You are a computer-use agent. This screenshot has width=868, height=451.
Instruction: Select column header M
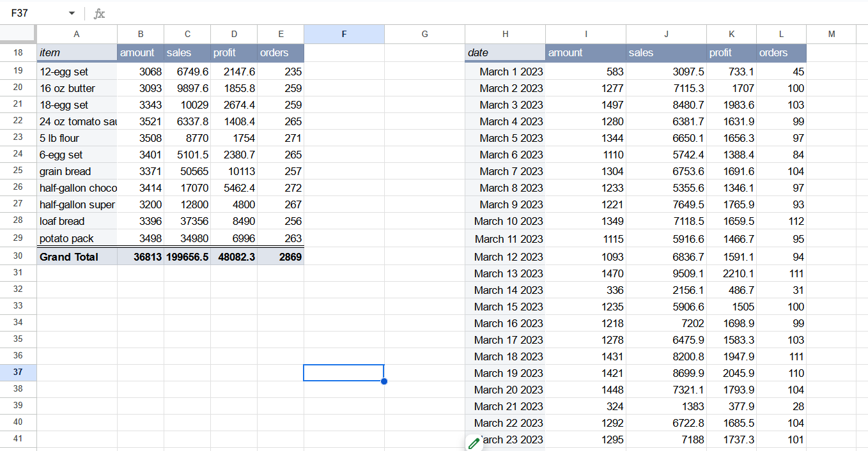pos(832,34)
